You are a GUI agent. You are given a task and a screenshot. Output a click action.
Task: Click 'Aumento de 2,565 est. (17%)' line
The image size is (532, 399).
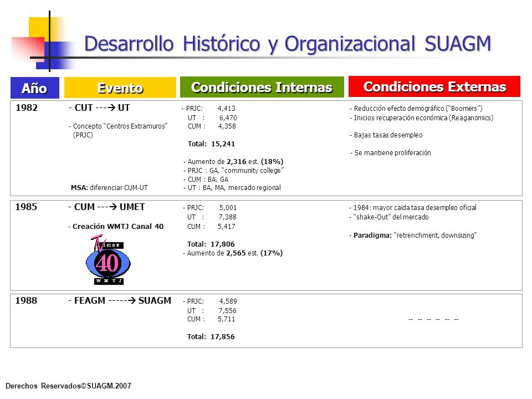pyautogui.click(x=233, y=253)
